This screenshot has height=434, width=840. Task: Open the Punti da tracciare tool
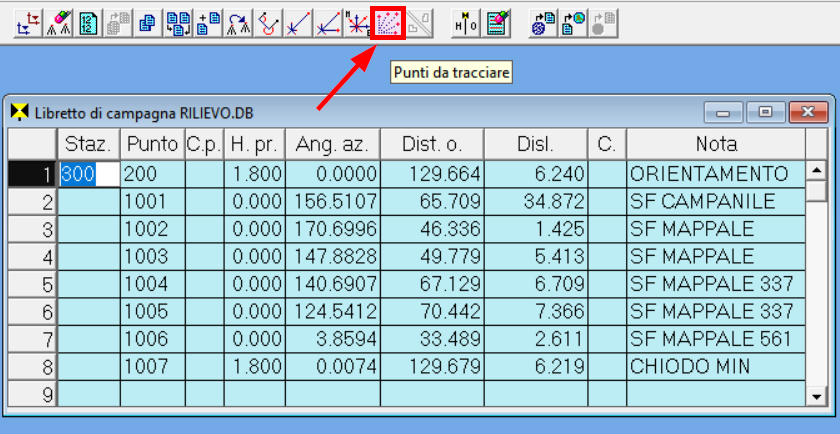click(x=388, y=24)
